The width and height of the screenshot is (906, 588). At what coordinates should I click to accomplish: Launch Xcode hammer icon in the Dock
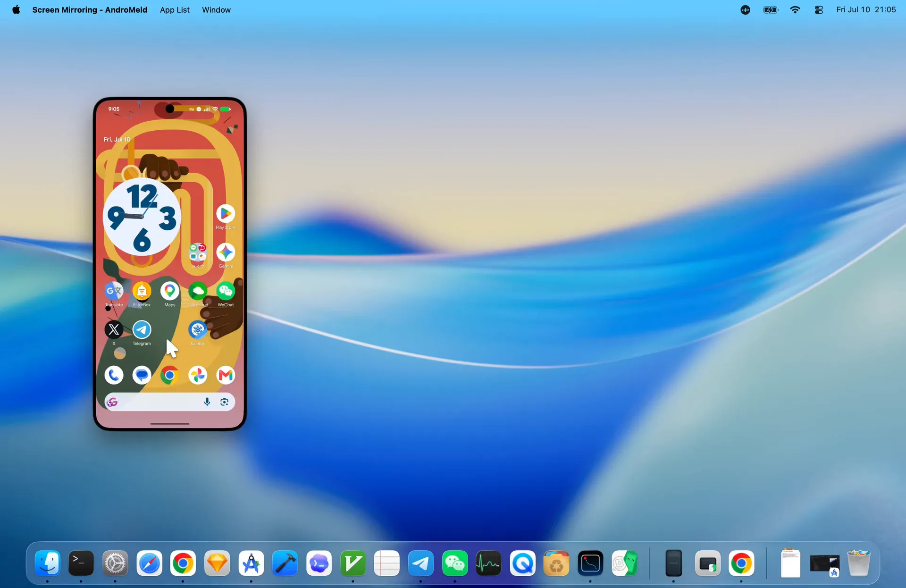point(285,563)
